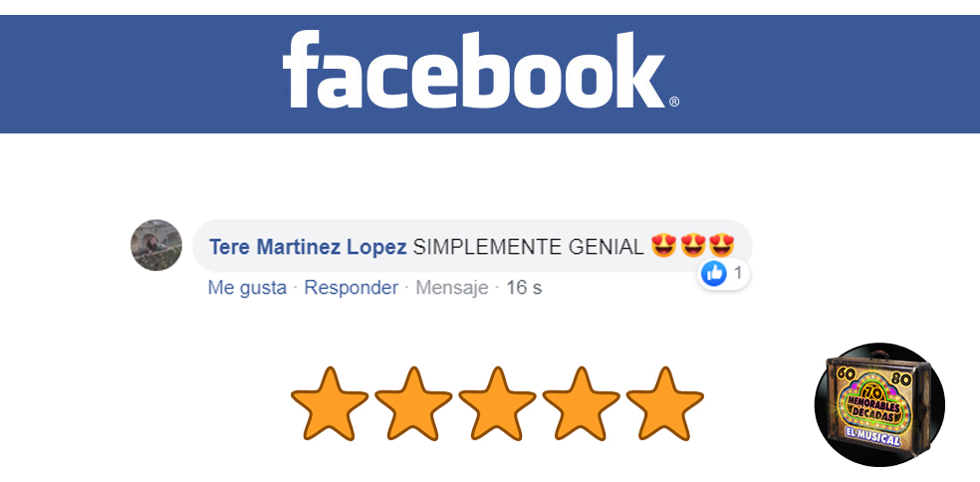Viewport: 980px width, 482px height.
Task: Click the SIMPLEMENTE GENIAL comment text
Action: coord(528,247)
